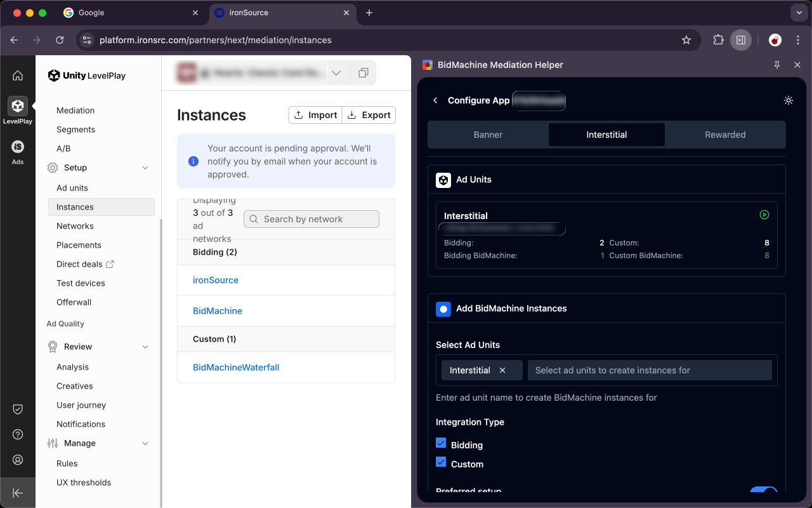Open the home icon in left rail
812x508 pixels.
coord(18,76)
